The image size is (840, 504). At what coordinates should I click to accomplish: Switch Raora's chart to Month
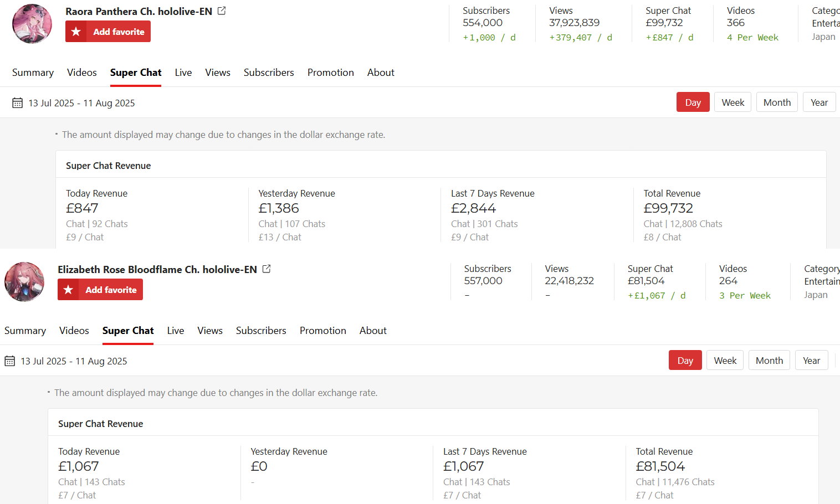(777, 102)
